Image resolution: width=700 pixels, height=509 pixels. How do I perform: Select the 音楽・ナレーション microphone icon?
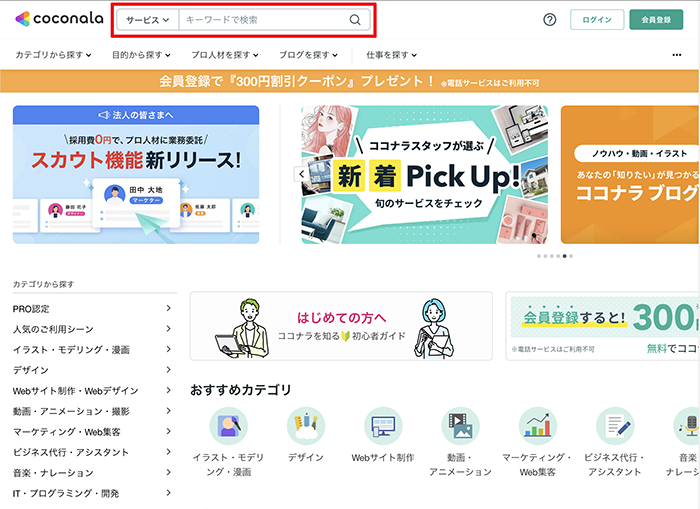pyautogui.click(x=688, y=426)
